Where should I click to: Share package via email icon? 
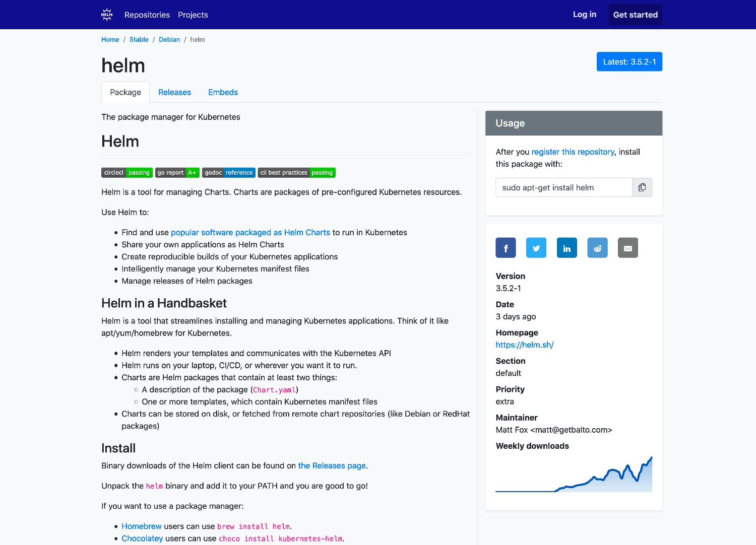click(628, 248)
